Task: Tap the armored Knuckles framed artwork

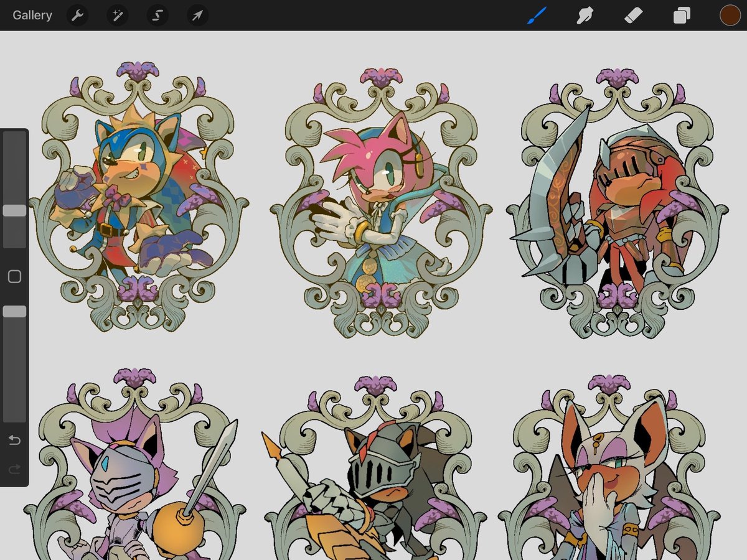Action: (618, 202)
